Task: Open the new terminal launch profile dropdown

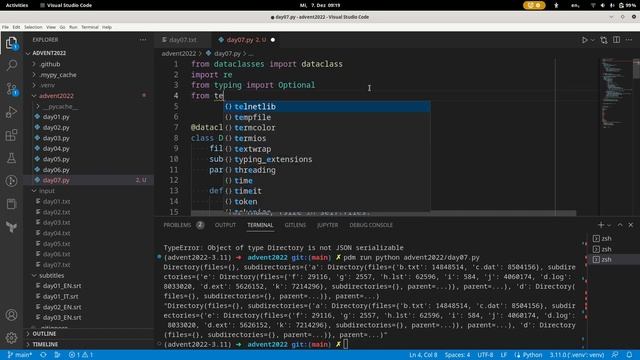Action: (x=609, y=225)
